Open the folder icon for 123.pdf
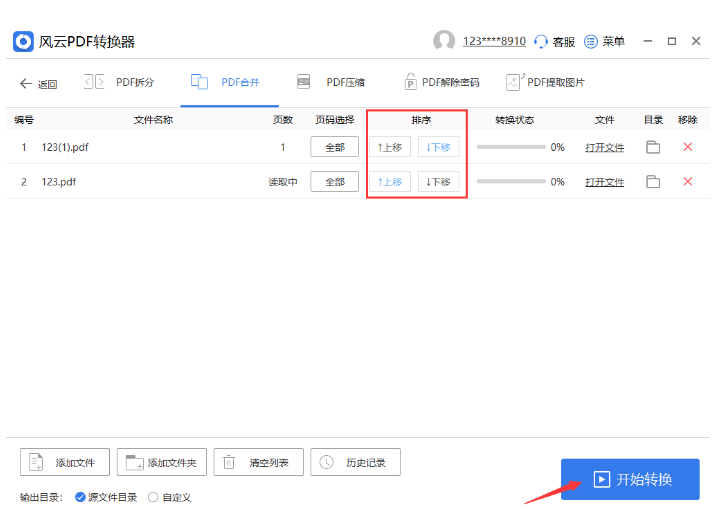Screen dimensions: 722x517 coord(653,181)
